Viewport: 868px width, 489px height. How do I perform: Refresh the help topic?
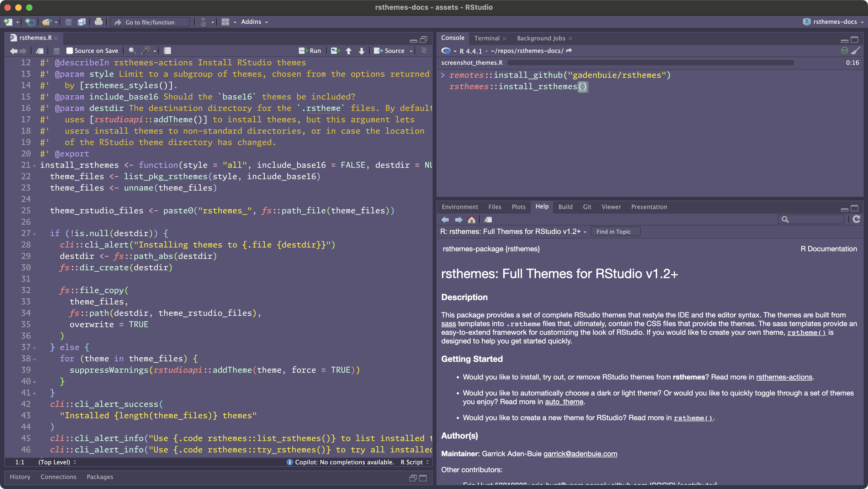(856, 219)
